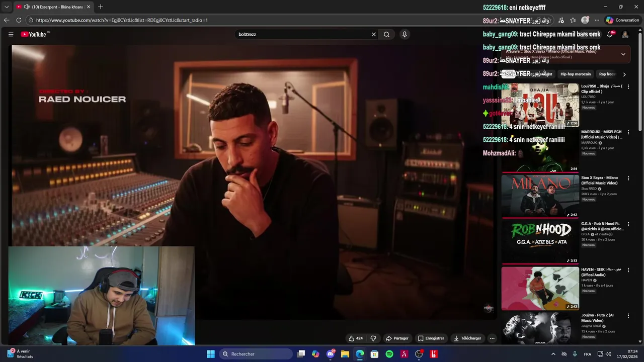Click the taskbar Rechercher search box
The width and height of the screenshot is (644, 362).
tap(256, 354)
